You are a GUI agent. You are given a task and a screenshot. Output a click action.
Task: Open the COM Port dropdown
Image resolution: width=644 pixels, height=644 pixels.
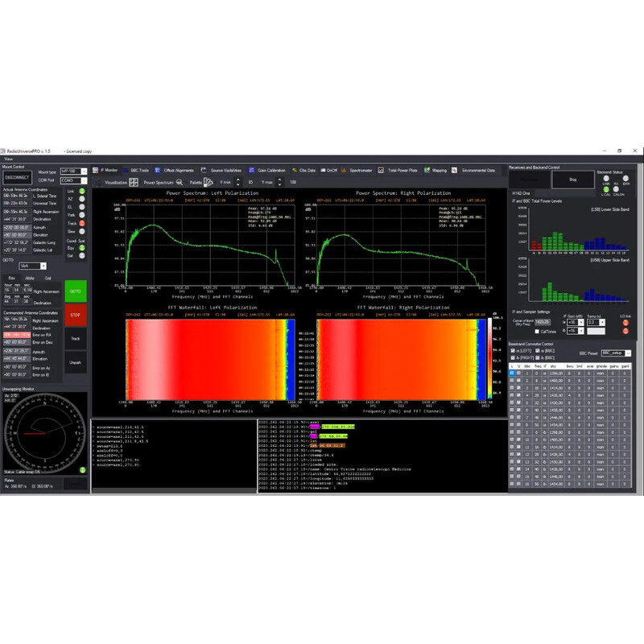(73, 180)
